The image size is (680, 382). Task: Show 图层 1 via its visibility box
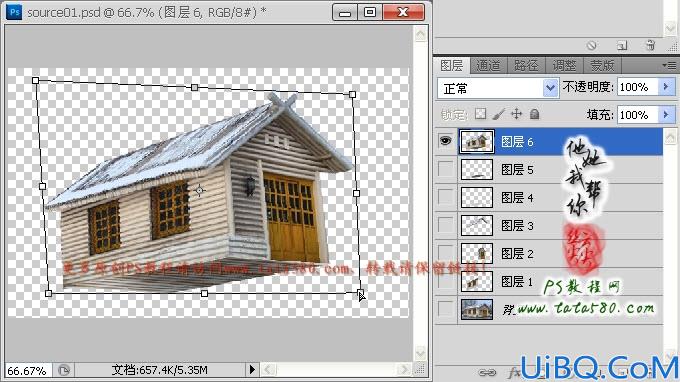coord(445,281)
